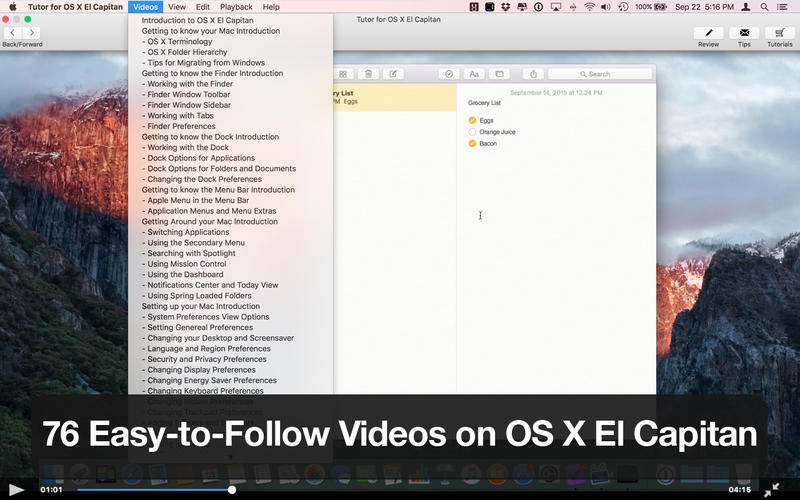The height and width of the screenshot is (500, 800).
Task: Click the Time Machine menu bar icon
Action: [x=623, y=7]
